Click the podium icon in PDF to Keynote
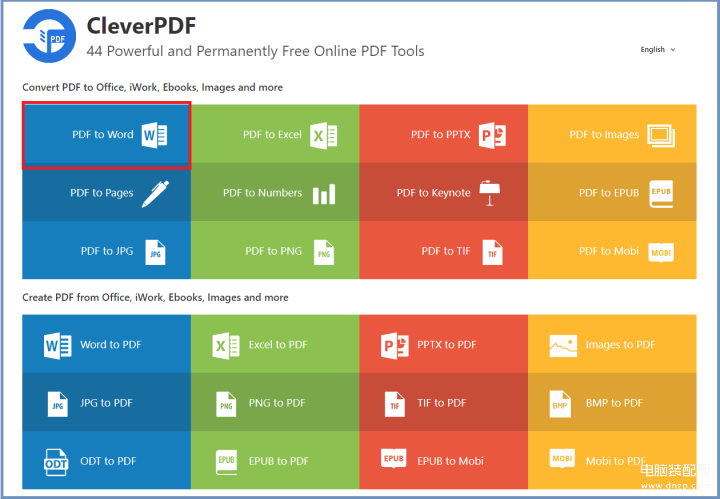This screenshot has width=720, height=499. 490,193
